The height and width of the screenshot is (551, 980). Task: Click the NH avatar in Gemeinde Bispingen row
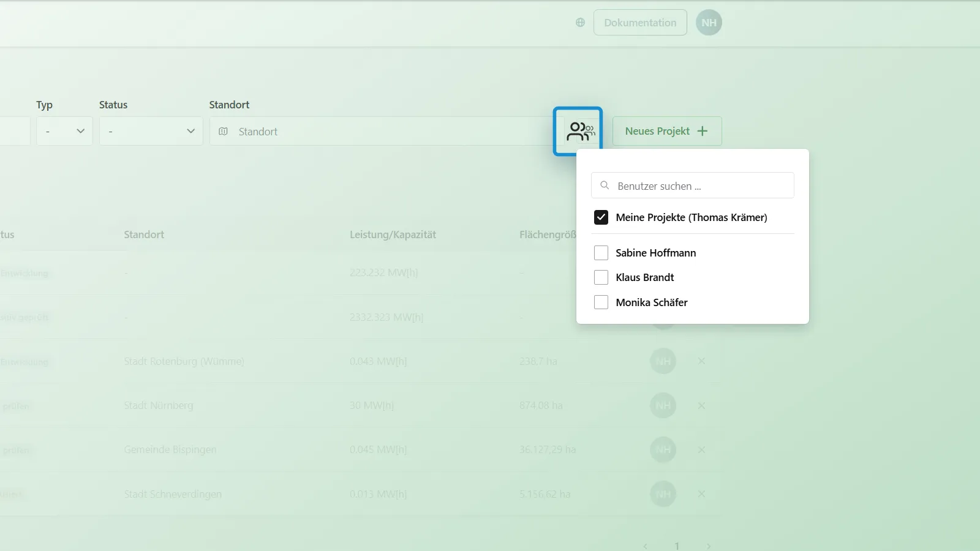coord(663,450)
